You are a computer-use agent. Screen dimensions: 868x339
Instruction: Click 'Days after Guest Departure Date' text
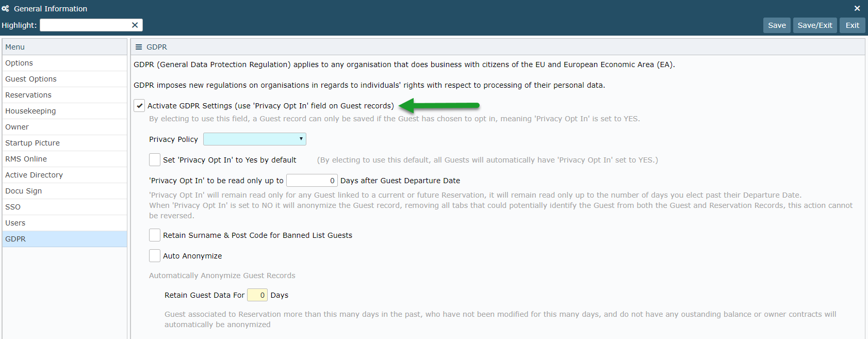tap(400, 181)
